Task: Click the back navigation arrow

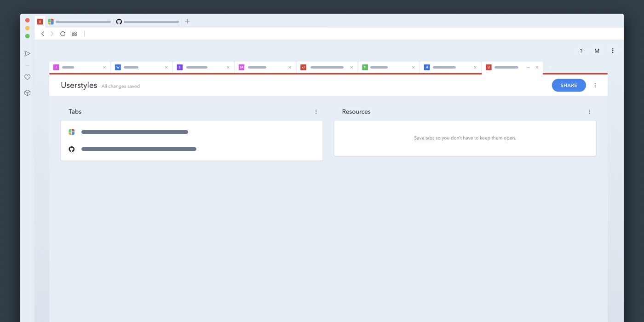Action: coord(43,34)
